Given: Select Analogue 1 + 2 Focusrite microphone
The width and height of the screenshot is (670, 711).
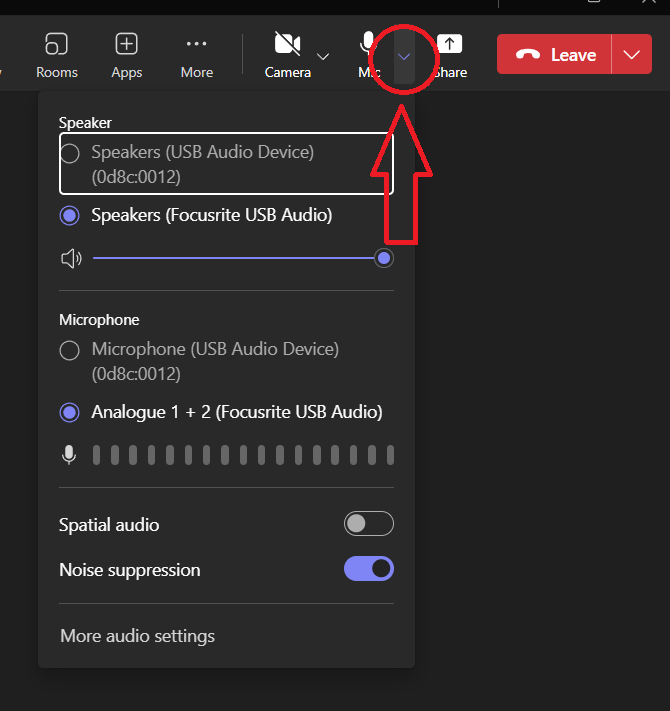Looking at the screenshot, I should [70, 413].
